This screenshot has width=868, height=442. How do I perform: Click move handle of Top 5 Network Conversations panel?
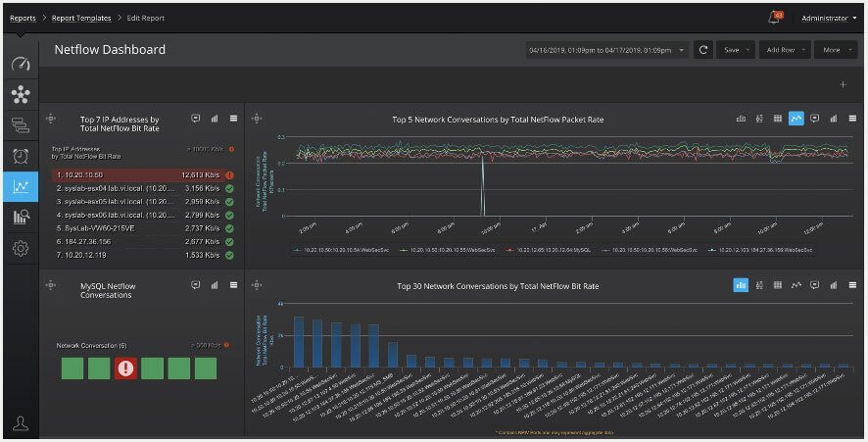tap(257, 118)
